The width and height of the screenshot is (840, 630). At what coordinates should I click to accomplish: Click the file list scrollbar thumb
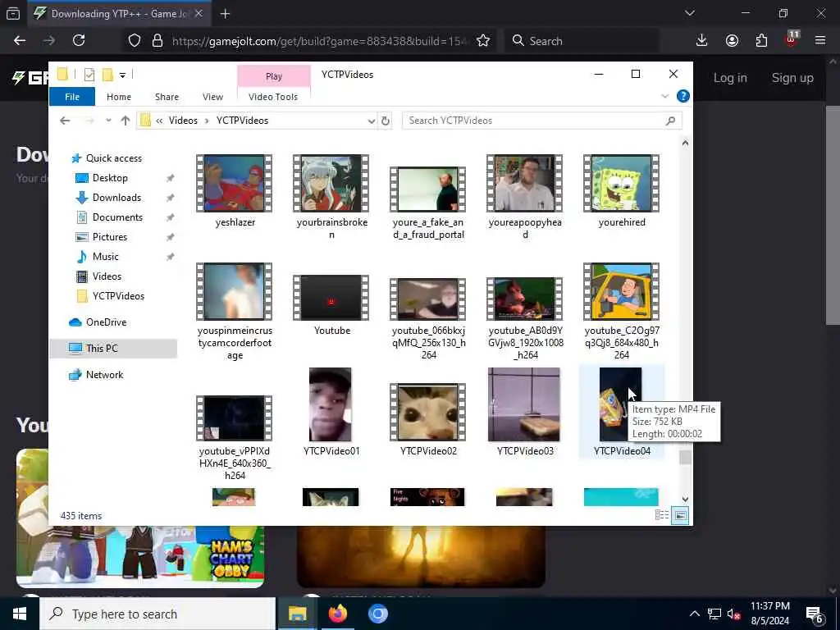point(685,458)
